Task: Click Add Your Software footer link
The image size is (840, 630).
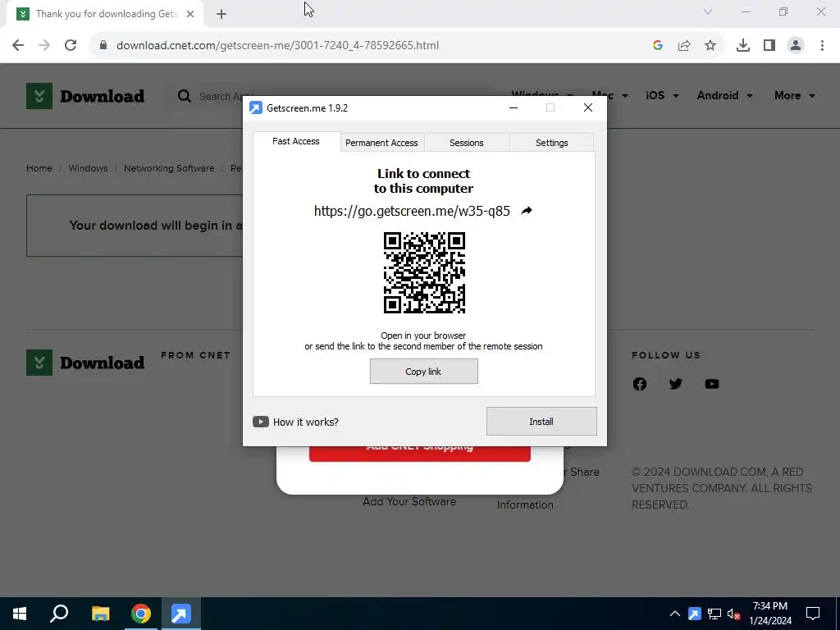Action: [409, 501]
